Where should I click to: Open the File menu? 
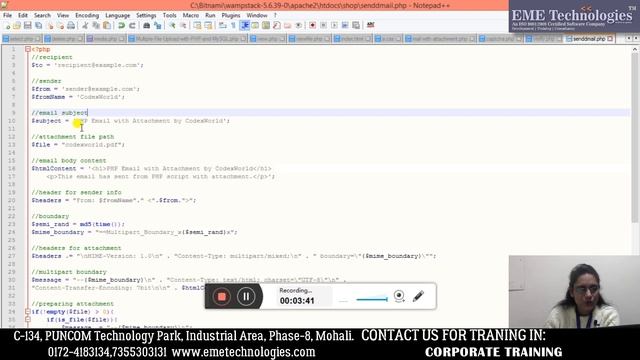[7, 16]
